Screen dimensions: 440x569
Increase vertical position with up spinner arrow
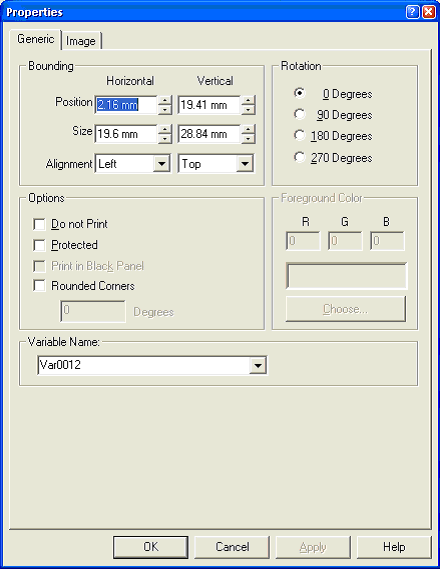(248, 101)
